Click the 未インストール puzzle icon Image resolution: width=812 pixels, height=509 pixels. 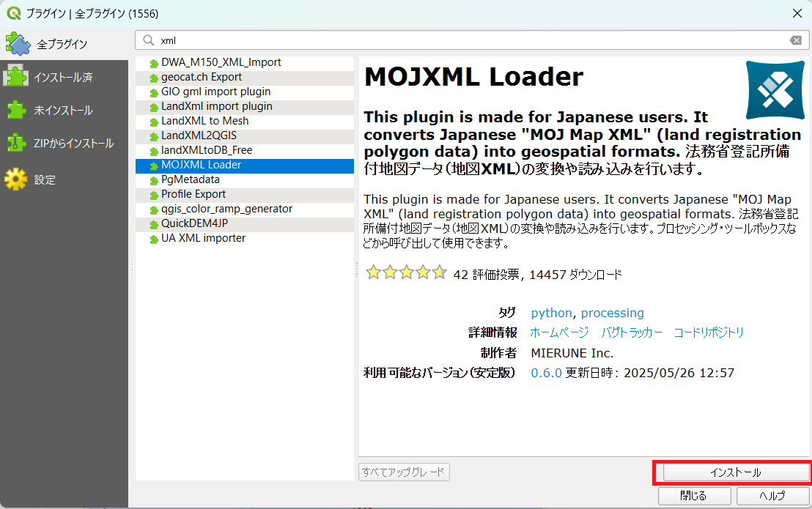pyautogui.click(x=16, y=110)
